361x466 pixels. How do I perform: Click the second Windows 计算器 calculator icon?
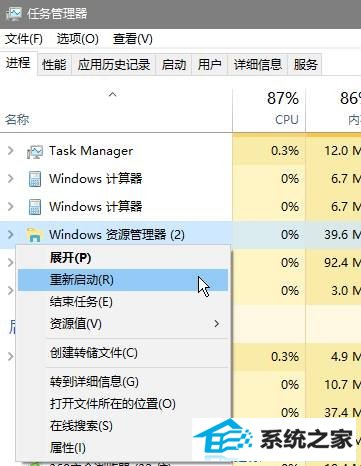click(x=35, y=207)
